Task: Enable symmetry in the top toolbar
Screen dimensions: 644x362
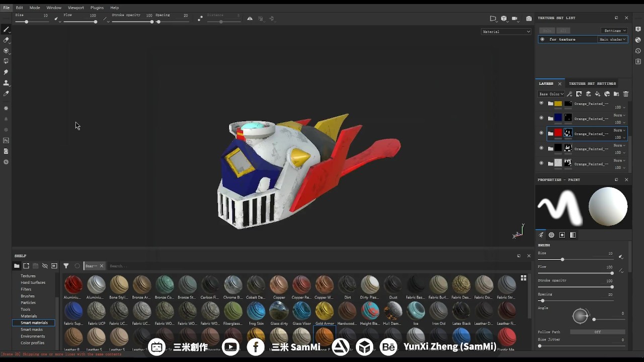Action: click(250, 19)
